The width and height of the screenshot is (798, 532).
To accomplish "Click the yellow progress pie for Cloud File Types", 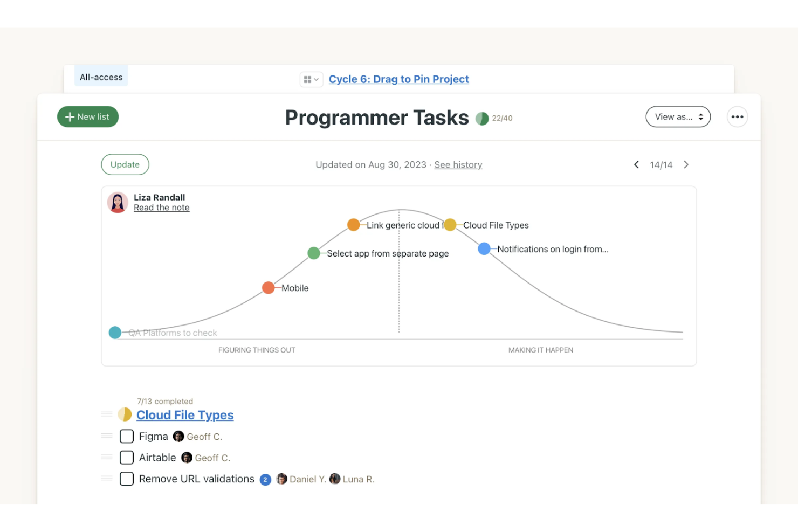I will [x=125, y=414].
